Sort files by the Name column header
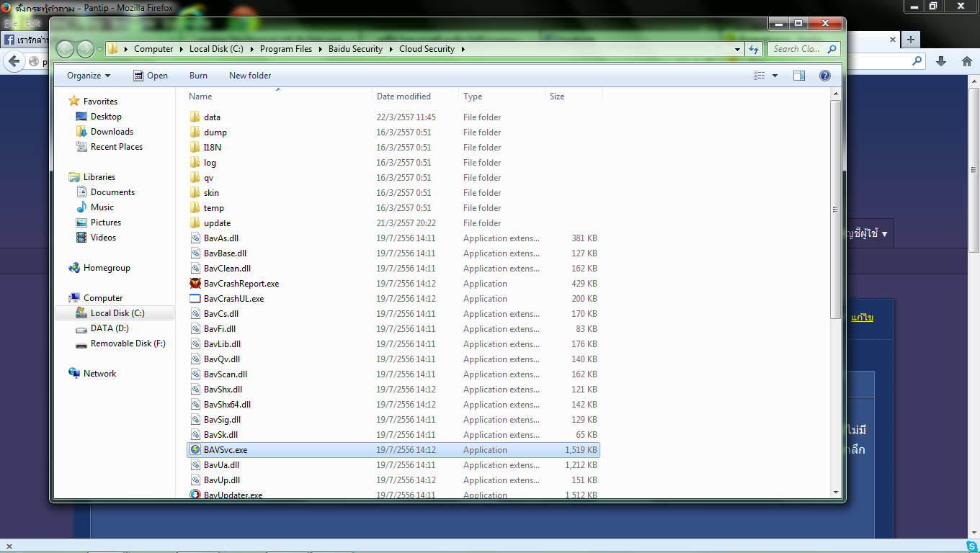Viewport: 980px width, 553px height. click(278, 96)
